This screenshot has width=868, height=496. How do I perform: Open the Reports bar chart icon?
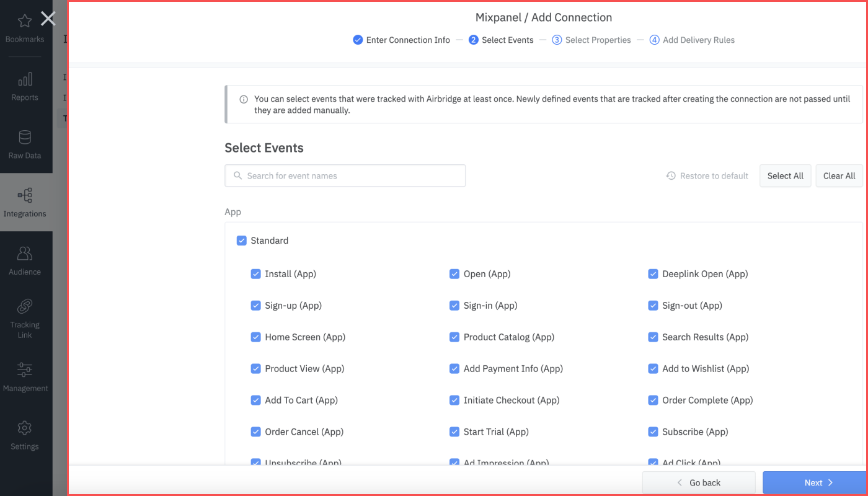pos(25,79)
